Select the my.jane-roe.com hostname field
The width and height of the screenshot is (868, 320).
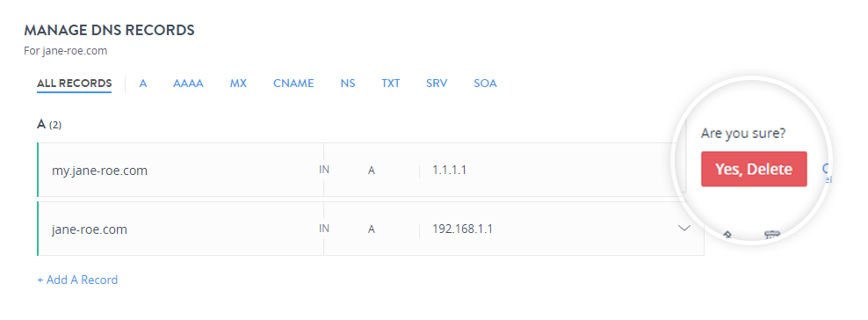coord(180,170)
